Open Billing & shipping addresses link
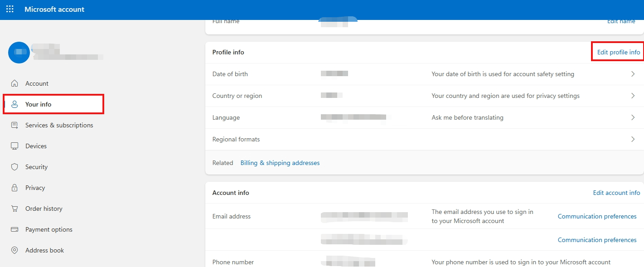Screen dimensions: 644x267 tap(280, 163)
